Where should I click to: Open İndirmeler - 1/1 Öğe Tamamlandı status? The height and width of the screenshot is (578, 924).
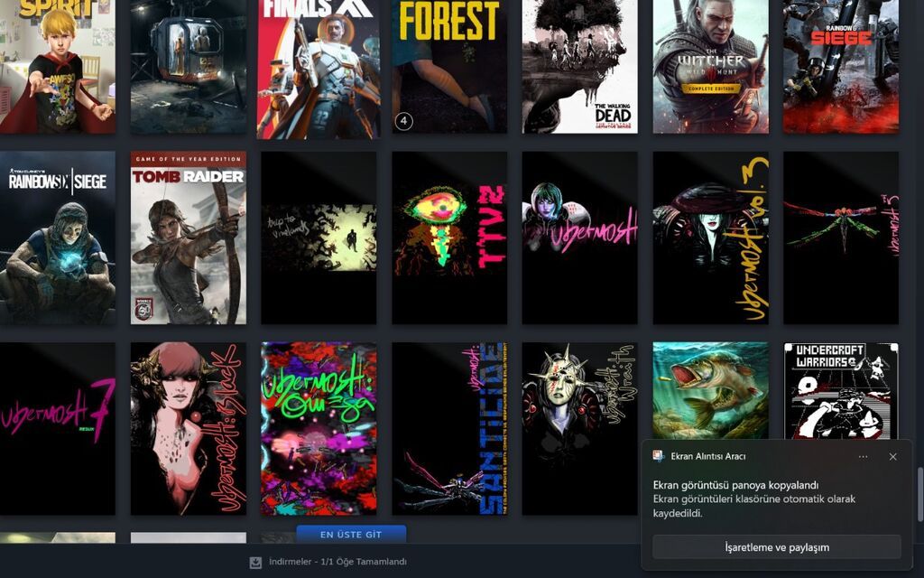point(337,562)
